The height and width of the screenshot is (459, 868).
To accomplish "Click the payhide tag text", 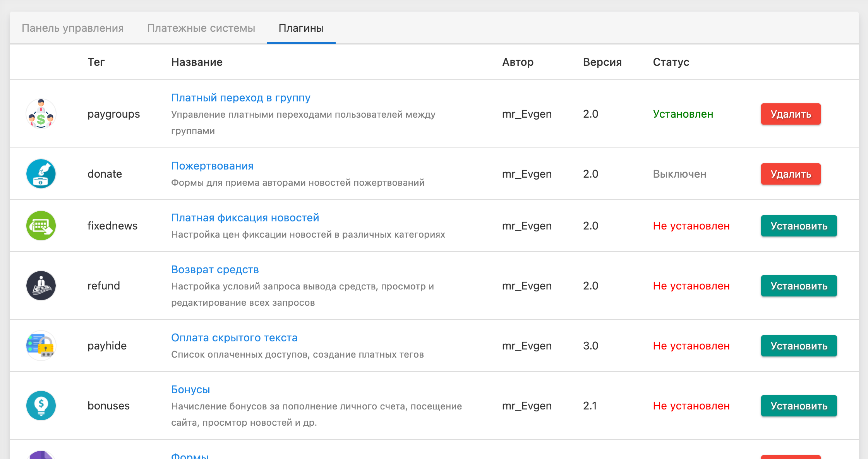I will point(107,346).
